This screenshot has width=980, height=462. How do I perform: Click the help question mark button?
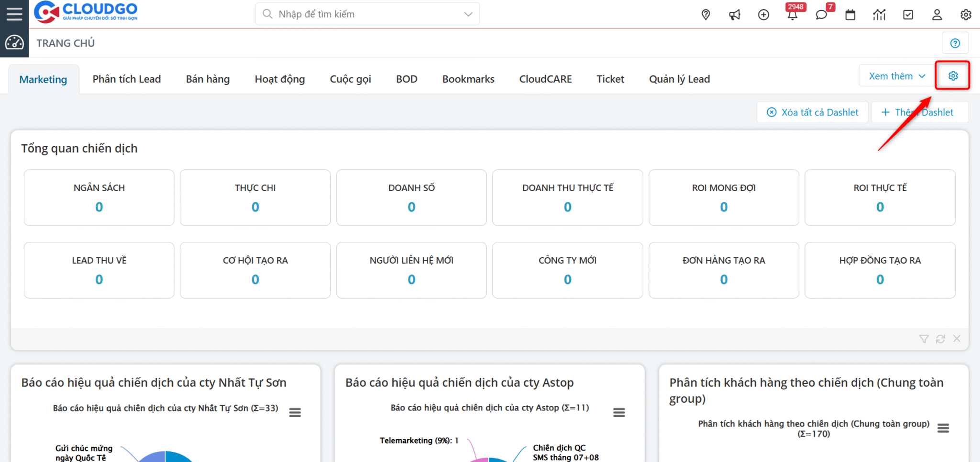pos(955,43)
